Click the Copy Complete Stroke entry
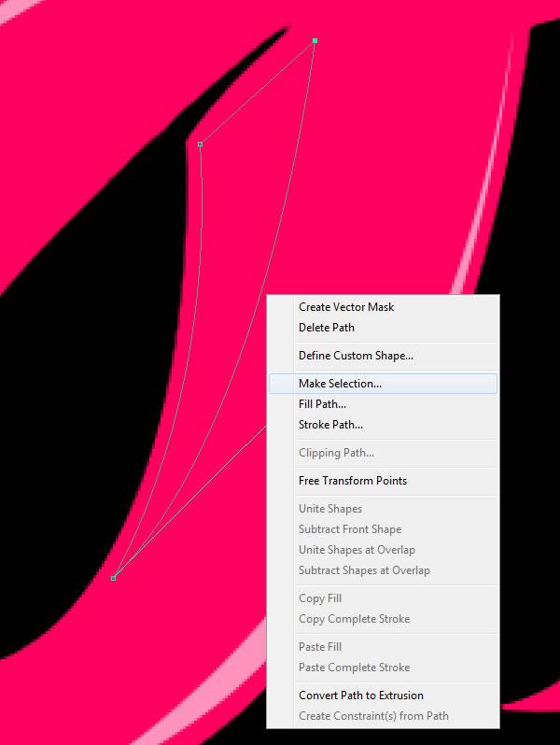 pos(383,619)
